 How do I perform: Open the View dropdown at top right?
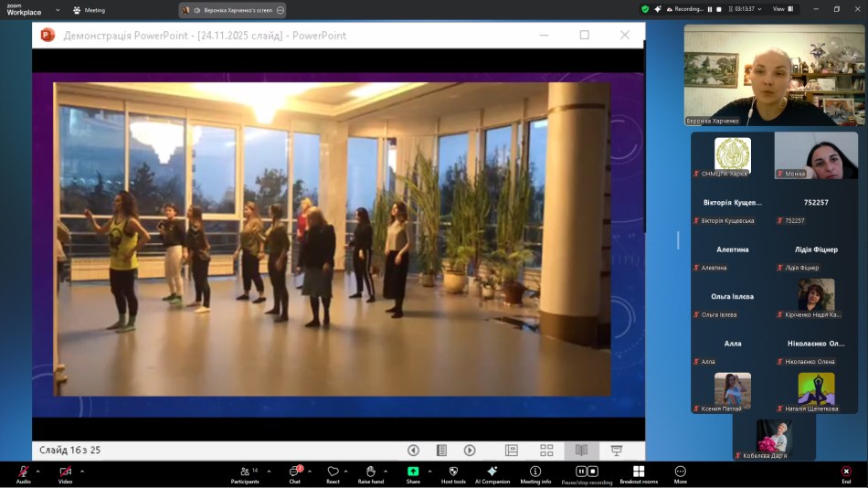pyautogui.click(x=782, y=9)
